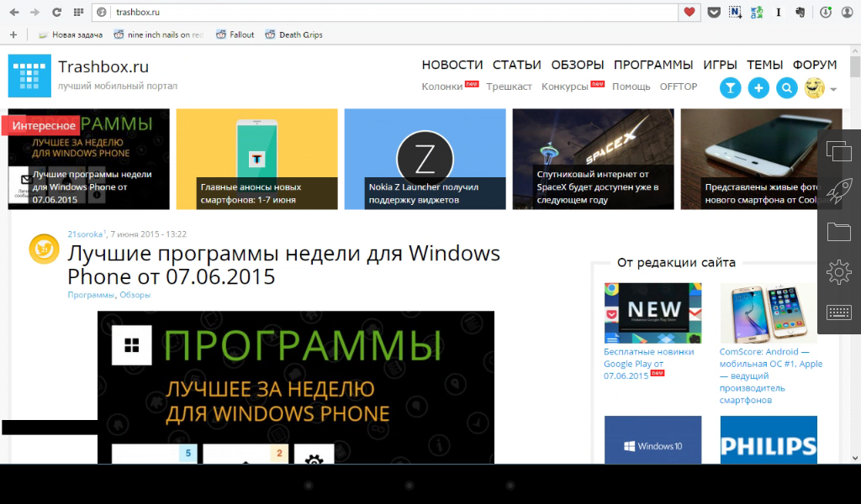This screenshot has height=504, width=861.
Task: Click the address bar showing trashbox.ru
Action: pos(395,12)
